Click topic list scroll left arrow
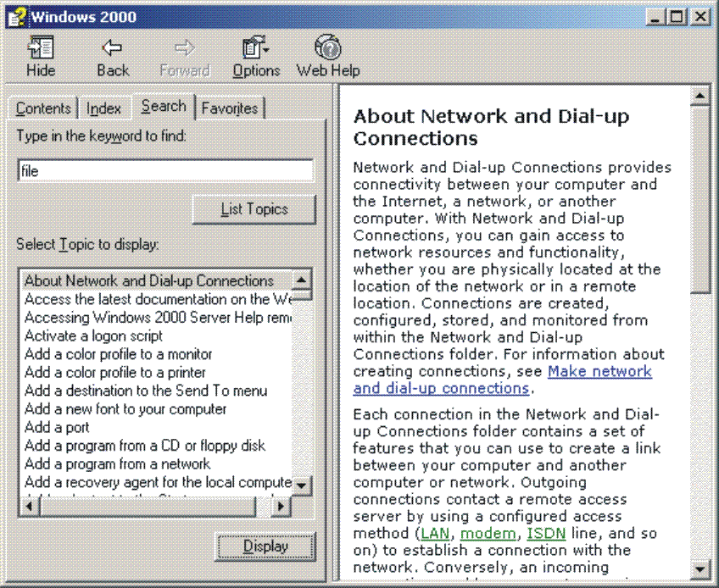This screenshot has height=588, width=719. click(30, 507)
